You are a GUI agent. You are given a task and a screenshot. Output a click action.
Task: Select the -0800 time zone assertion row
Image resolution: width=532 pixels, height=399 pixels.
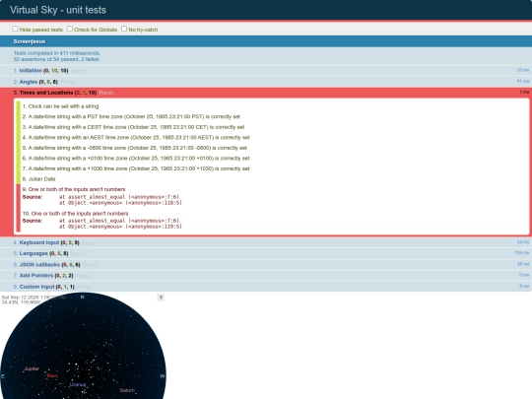click(272, 148)
